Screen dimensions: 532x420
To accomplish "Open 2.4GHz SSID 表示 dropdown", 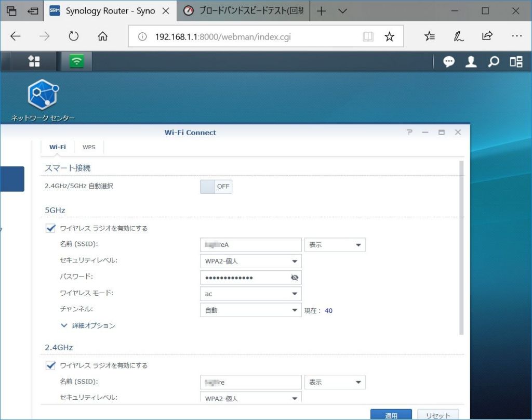I will [x=335, y=382].
